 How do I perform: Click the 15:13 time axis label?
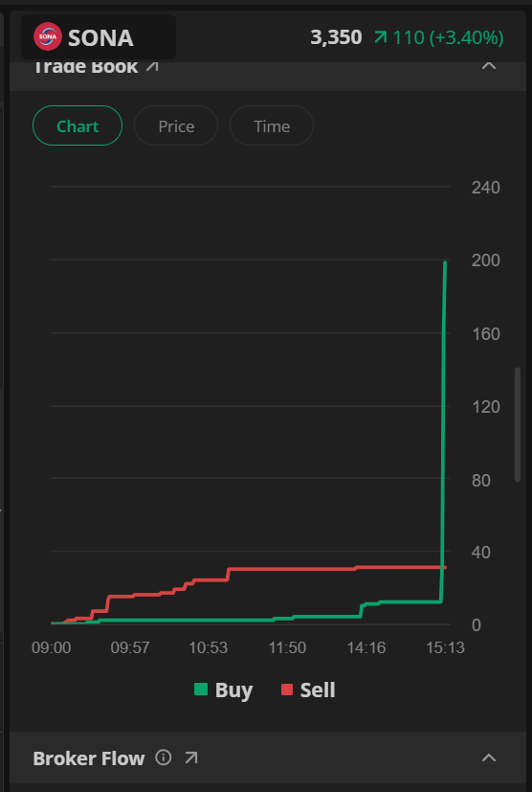[x=445, y=648]
